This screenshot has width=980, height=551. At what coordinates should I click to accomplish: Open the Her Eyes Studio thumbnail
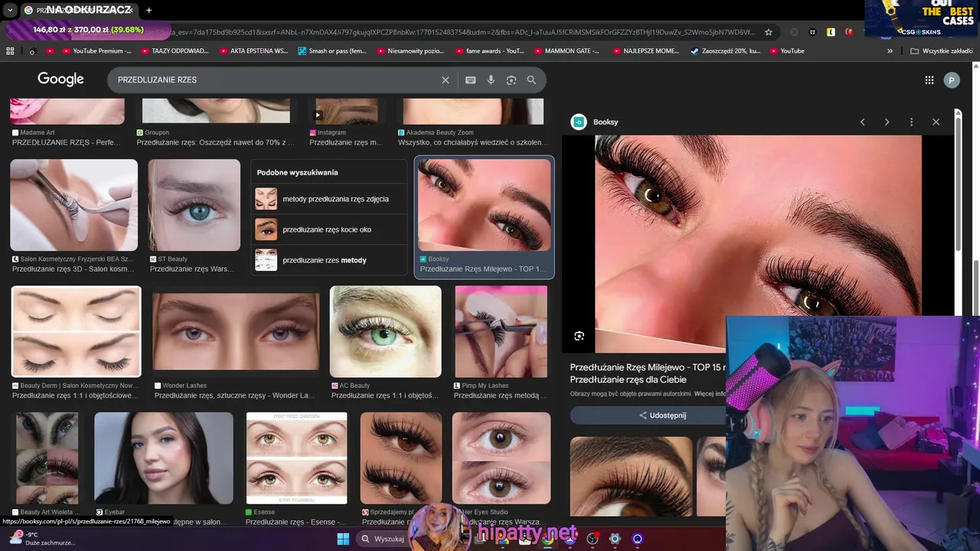(x=501, y=458)
